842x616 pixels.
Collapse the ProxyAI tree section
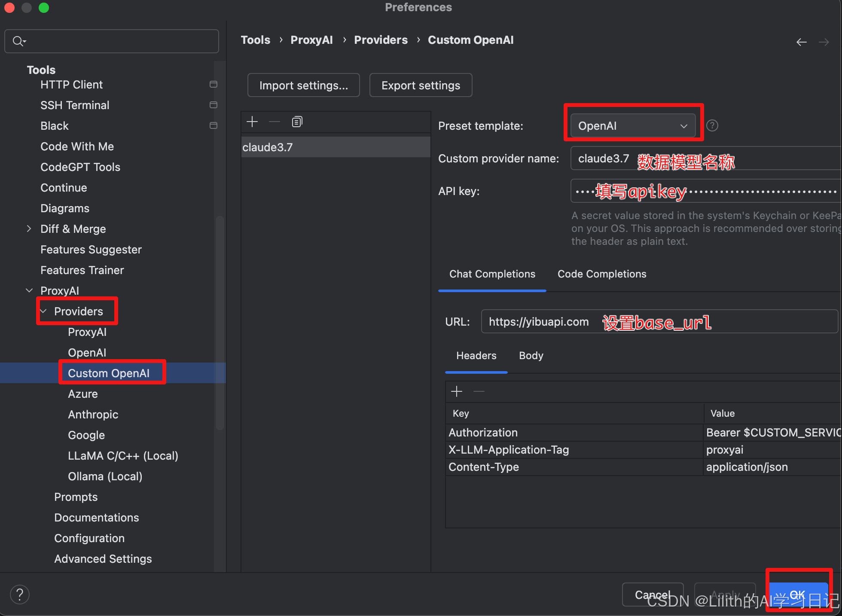pyautogui.click(x=29, y=290)
